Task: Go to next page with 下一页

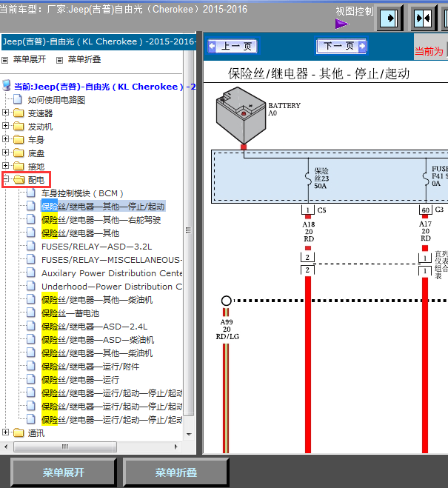Action: pos(341,47)
